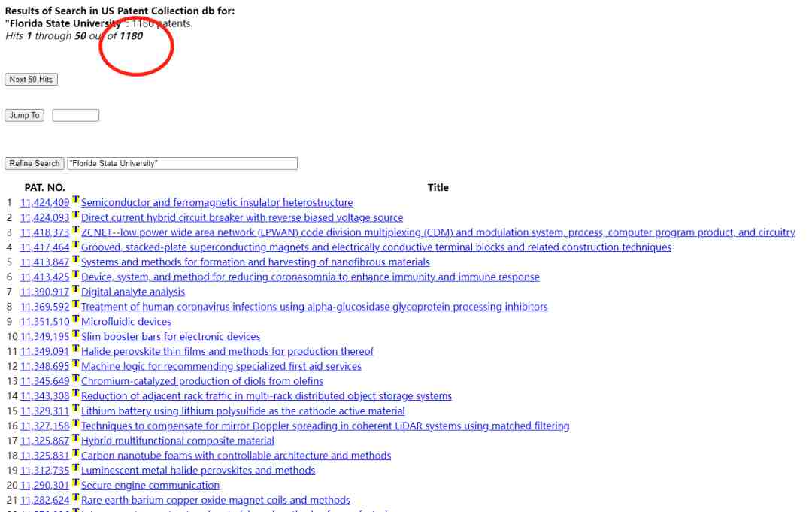The width and height of the screenshot is (812, 512).
Task: Open the Chromium-catalyzed production of diols title
Action: 202,381
